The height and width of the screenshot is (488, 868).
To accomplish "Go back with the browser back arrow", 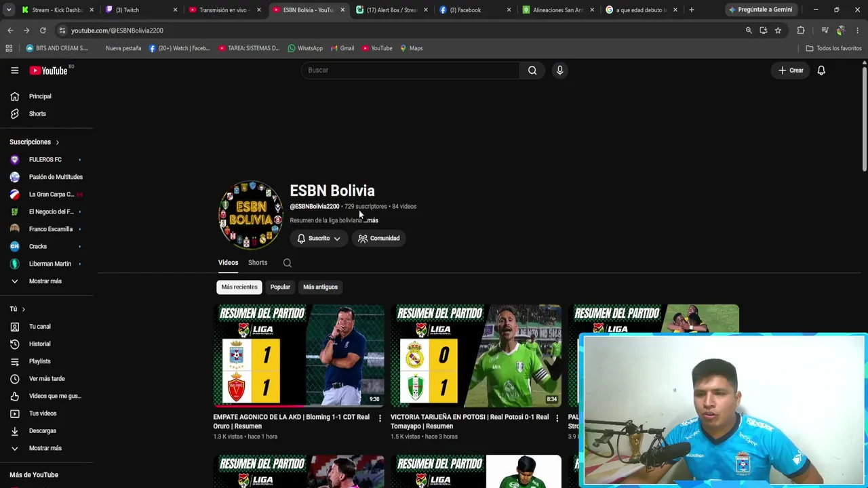I will point(10,30).
